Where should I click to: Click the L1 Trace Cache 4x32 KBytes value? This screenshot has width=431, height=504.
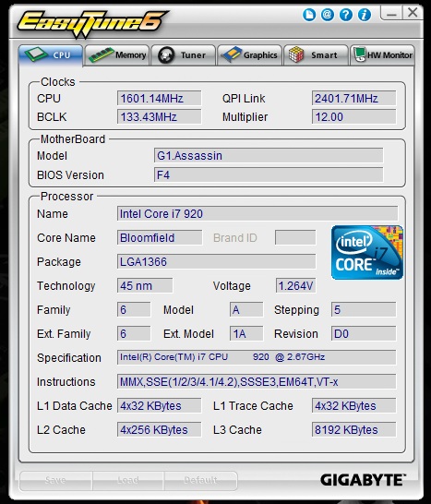(x=353, y=405)
